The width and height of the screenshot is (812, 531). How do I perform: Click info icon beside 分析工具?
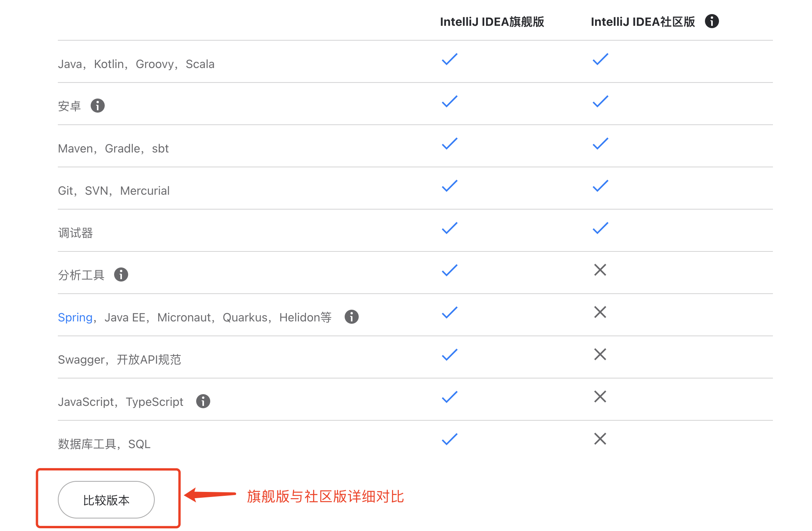pos(121,274)
